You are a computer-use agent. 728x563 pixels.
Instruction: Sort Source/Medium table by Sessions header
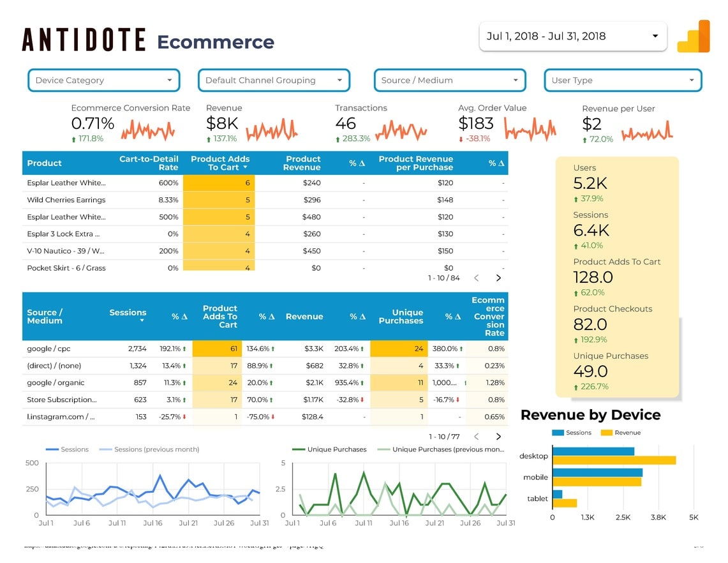point(128,313)
